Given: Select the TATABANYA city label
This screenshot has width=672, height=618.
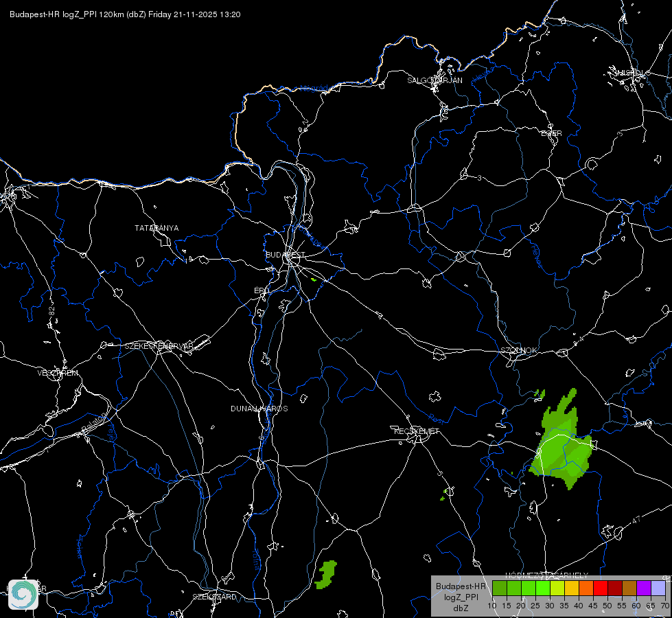Looking at the screenshot, I should pyautogui.click(x=157, y=228).
